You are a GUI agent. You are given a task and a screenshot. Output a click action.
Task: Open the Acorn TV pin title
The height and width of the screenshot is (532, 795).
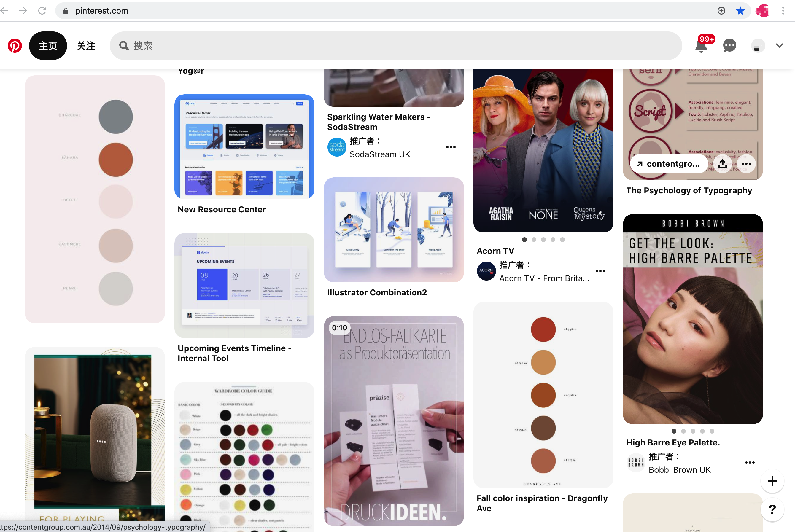pyautogui.click(x=495, y=251)
